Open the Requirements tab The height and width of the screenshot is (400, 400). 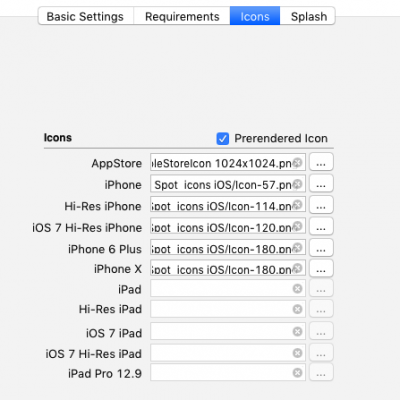[182, 16]
